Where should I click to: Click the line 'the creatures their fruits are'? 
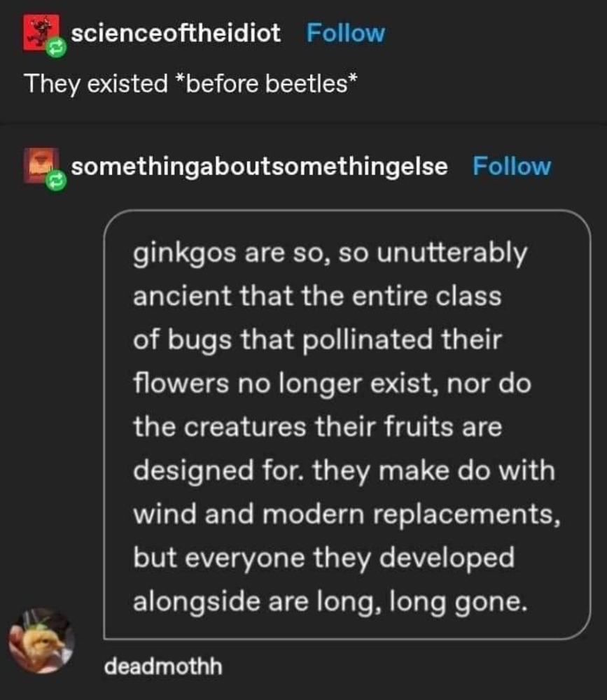click(x=318, y=426)
